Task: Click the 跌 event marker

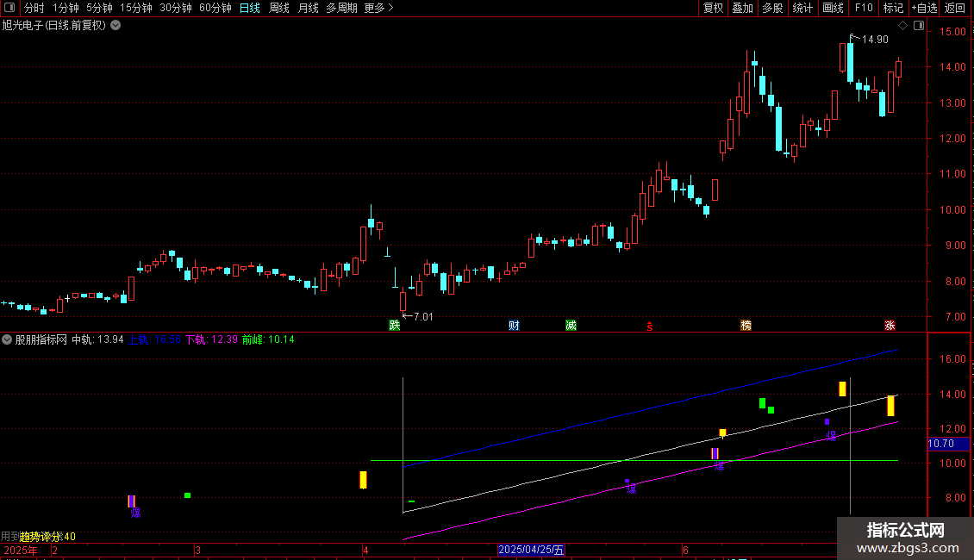Action: [x=395, y=326]
